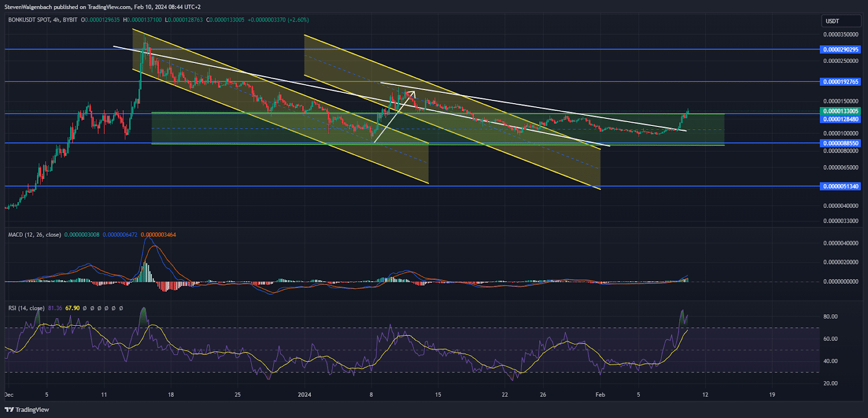Click the yellow RSI average value 67.90
Screen dimensions: 868x418
(73, 308)
